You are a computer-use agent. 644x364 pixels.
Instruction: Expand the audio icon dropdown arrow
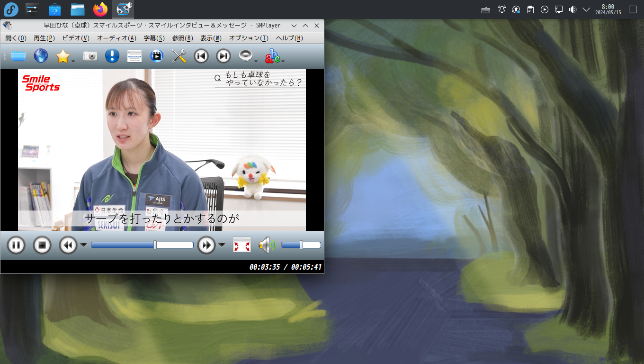[256, 61]
